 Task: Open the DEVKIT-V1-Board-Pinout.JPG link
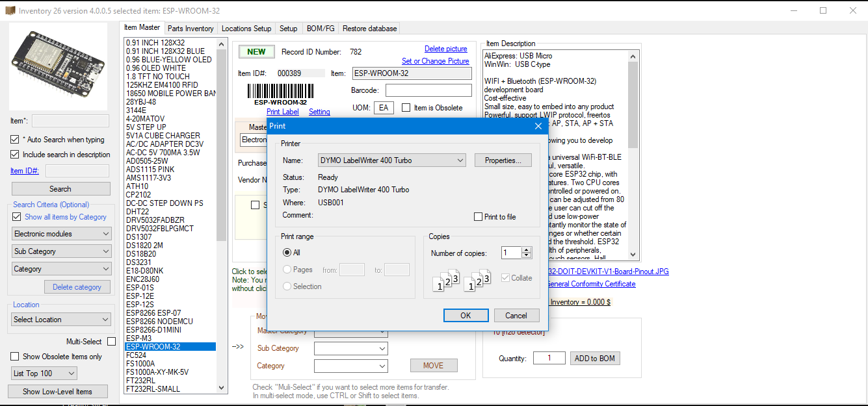[607, 272]
